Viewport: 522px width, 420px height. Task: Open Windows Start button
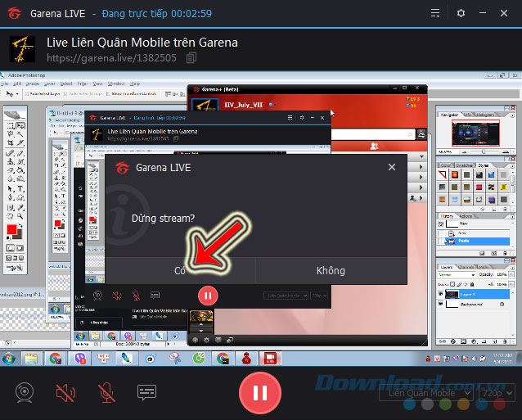(x=9, y=359)
